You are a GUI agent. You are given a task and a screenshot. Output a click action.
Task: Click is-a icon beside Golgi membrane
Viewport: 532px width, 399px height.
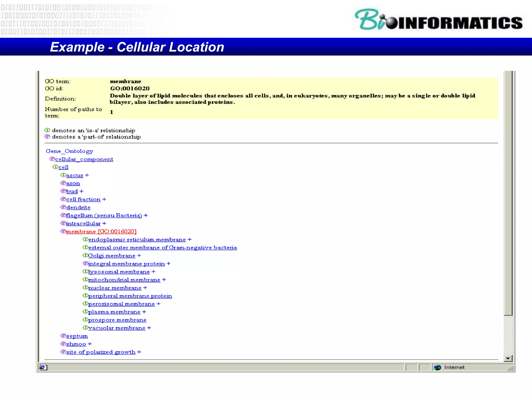[85, 255]
